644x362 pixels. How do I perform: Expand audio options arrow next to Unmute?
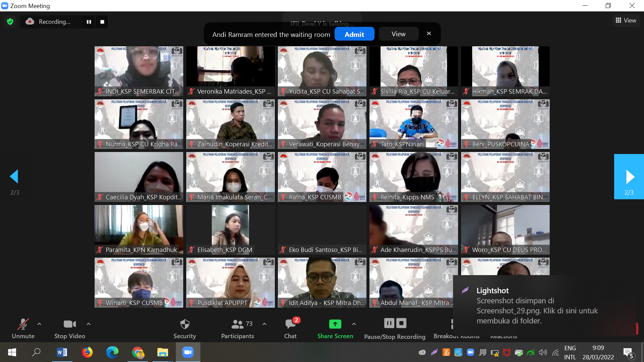(x=39, y=324)
